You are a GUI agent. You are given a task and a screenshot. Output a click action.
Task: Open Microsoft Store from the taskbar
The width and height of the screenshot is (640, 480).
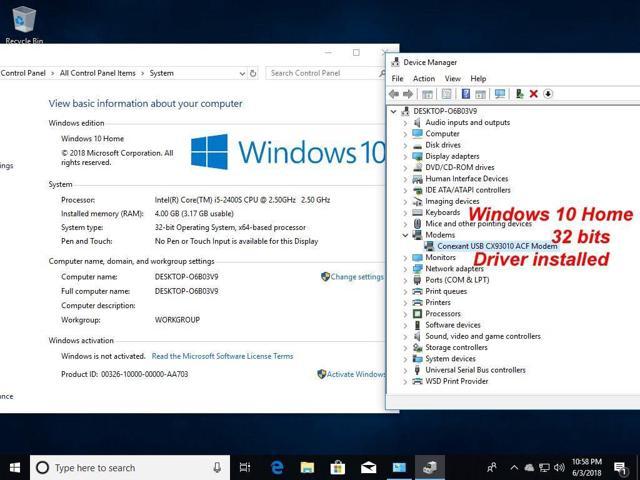(x=338, y=467)
